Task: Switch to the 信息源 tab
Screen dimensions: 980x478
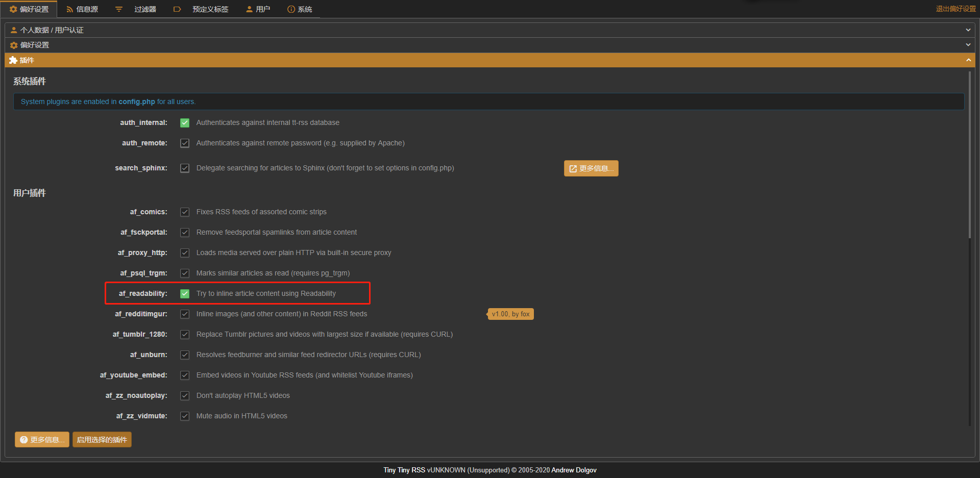Action: (x=82, y=9)
